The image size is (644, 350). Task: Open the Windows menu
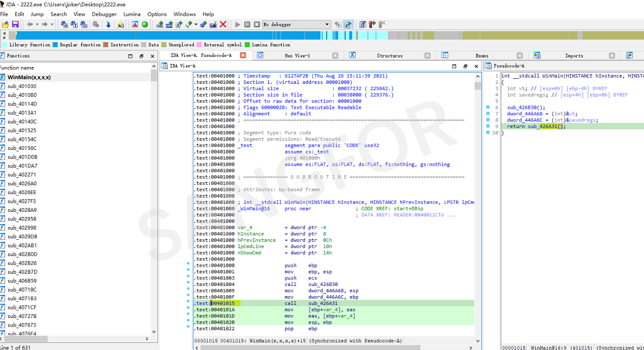tap(184, 14)
